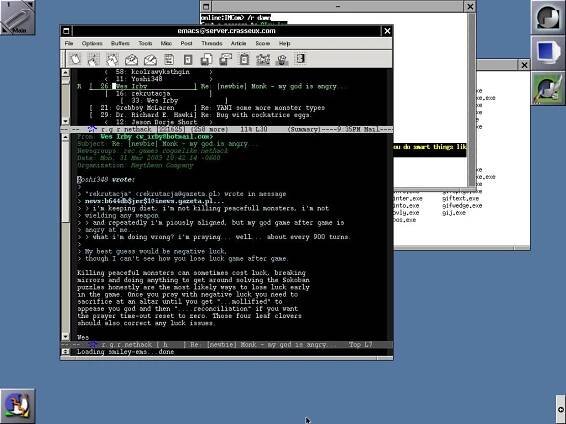Open the Threads menu
This screenshot has height=424, width=566.
coord(212,43)
